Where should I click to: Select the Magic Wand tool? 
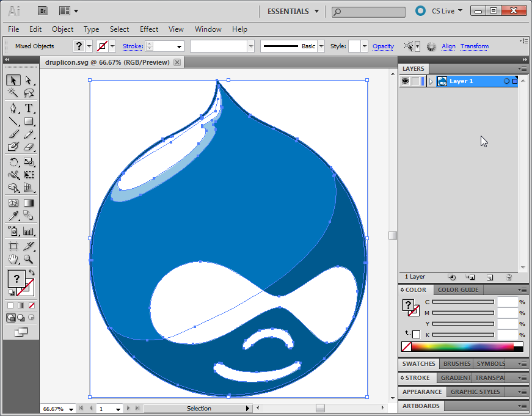pos(13,93)
